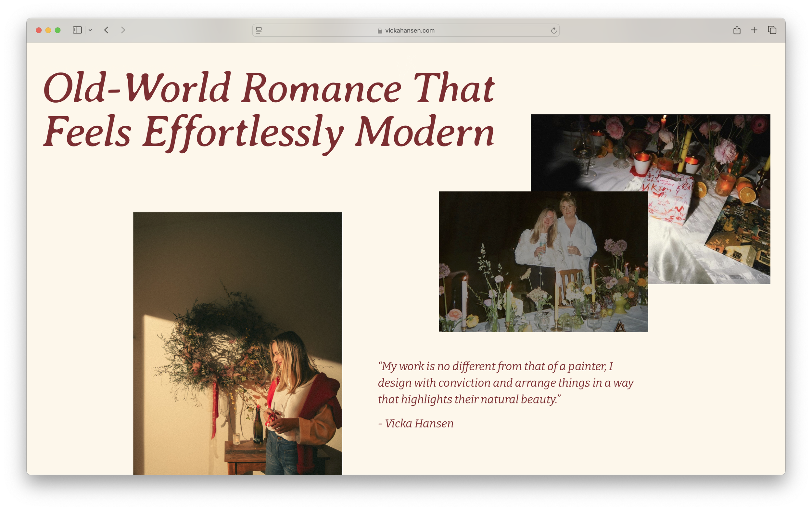Image resolution: width=812 pixels, height=510 pixels.
Task: Minimize the window with the yellow button
Action: 48,30
